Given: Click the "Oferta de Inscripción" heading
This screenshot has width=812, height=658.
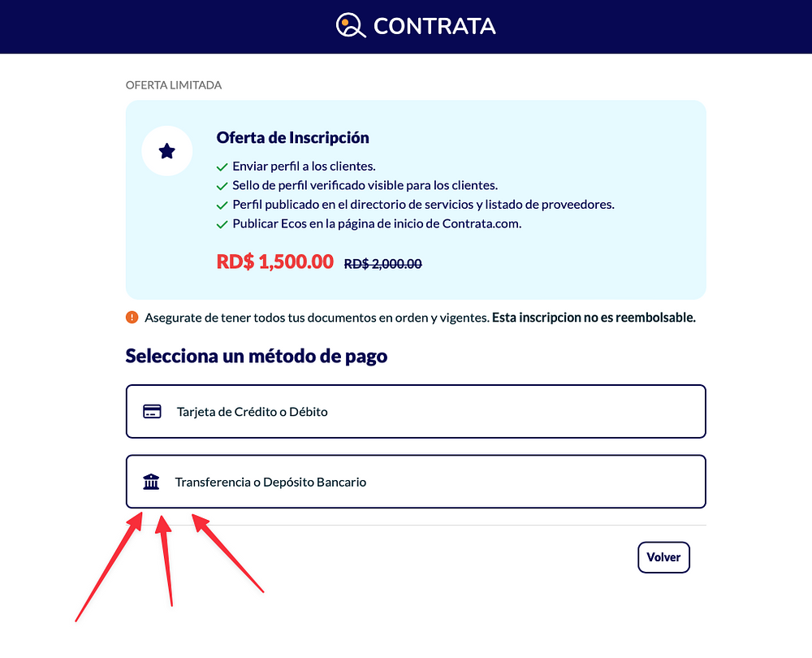Looking at the screenshot, I should point(292,138).
